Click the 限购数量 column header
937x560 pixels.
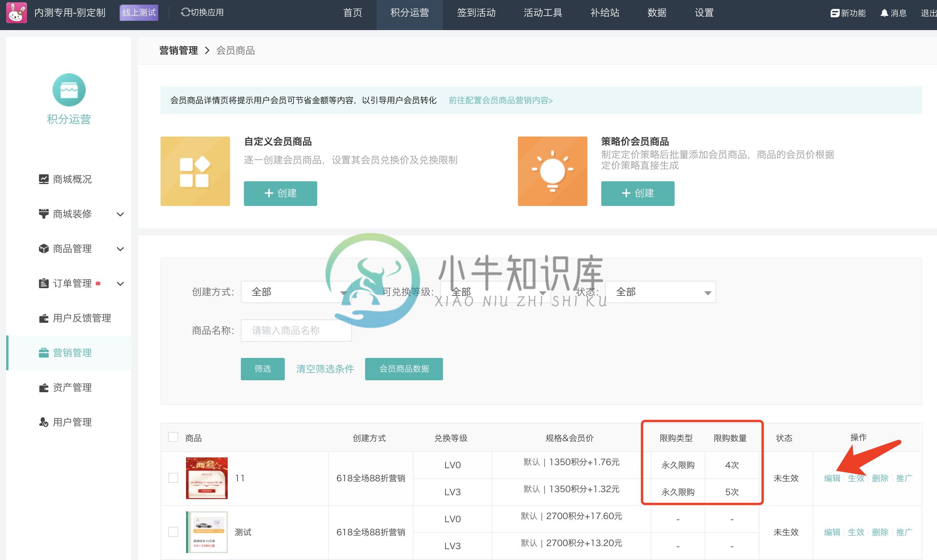[x=730, y=438]
